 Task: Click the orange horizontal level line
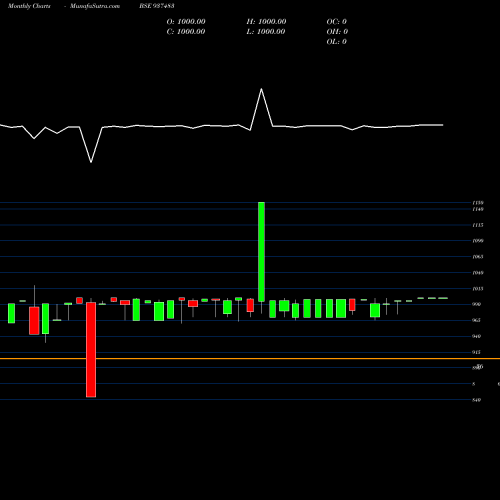tap(250, 359)
